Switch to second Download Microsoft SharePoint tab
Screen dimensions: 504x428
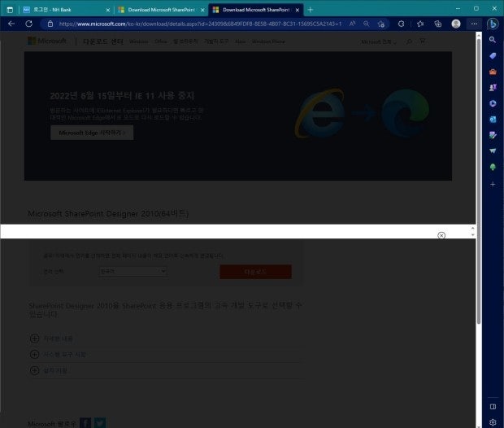[162, 10]
